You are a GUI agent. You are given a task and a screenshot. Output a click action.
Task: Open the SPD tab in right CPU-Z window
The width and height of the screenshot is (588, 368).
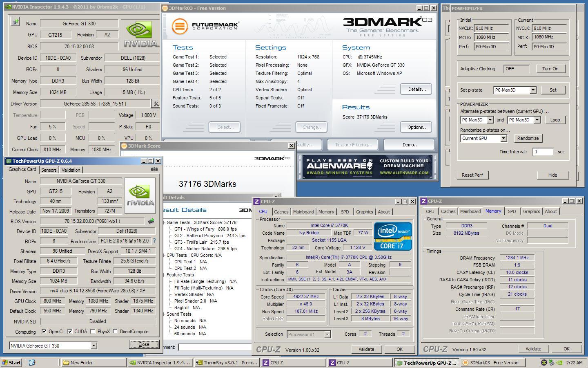point(512,211)
